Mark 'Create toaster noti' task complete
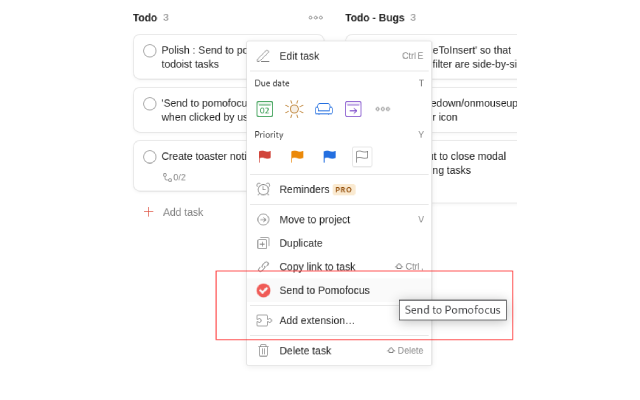This screenshot has width=640, height=400. pos(150,156)
